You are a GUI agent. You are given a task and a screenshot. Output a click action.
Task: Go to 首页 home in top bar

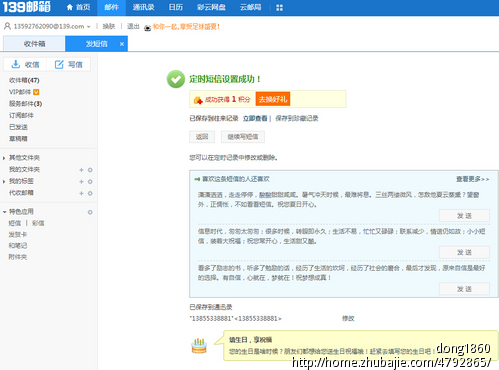78,7
